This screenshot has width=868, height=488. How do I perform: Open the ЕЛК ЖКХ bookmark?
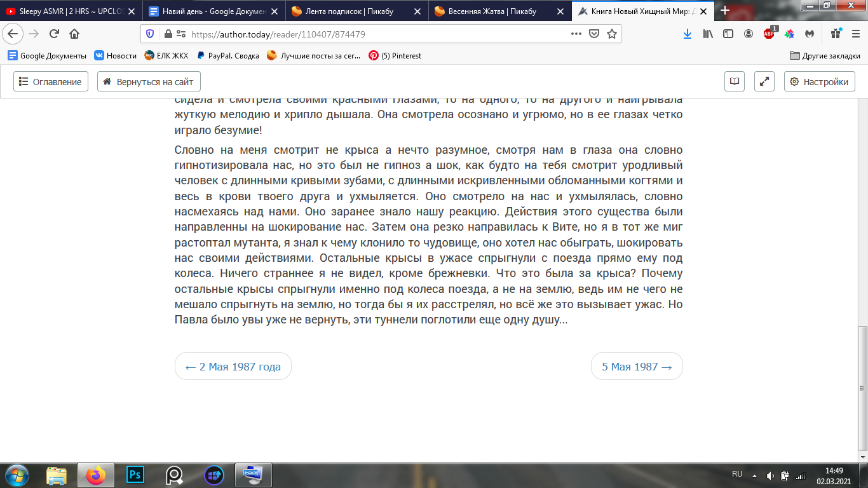(166, 56)
